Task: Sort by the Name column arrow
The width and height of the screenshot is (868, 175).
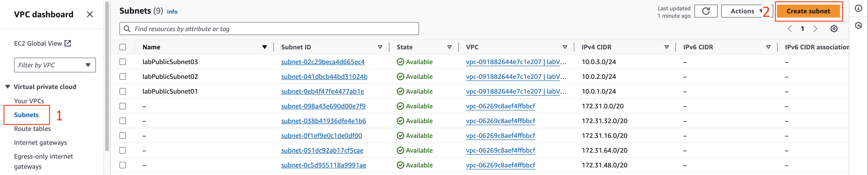Action: [265, 47]
